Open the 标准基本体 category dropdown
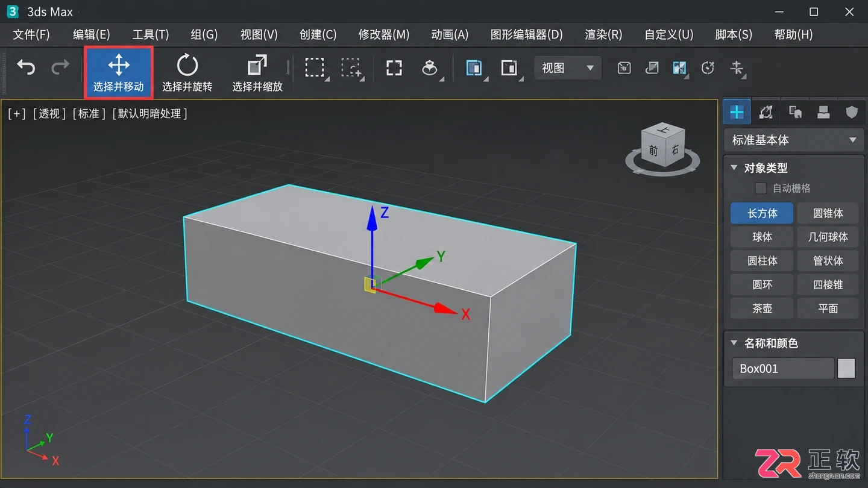Screen dimensions: 868x488 click(x=794, y=140)
